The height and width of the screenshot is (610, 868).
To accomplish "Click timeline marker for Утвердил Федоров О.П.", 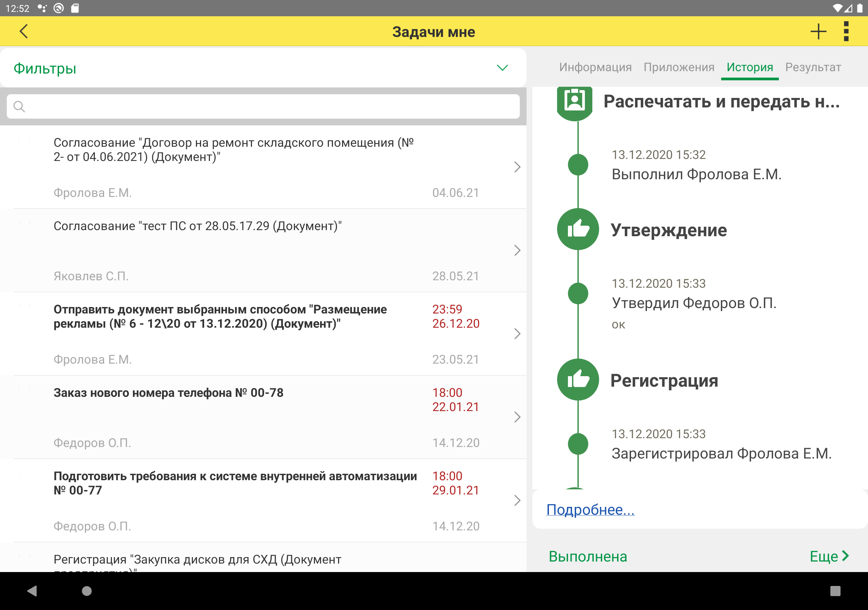I will click(578, 293).
